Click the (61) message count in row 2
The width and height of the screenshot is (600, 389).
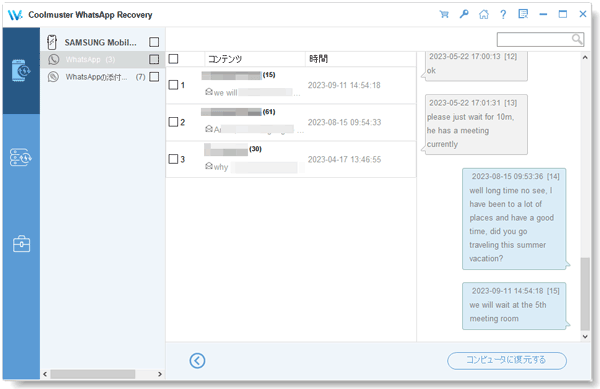click(269, 112)
